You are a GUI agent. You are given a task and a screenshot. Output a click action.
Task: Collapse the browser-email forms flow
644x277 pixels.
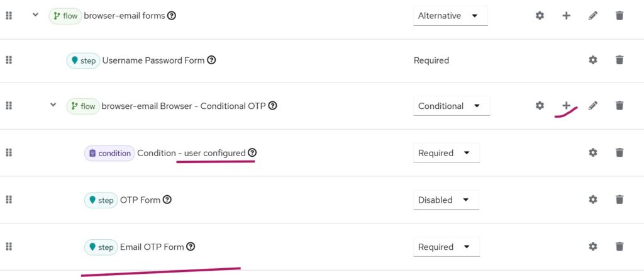(x=35, y=15)
